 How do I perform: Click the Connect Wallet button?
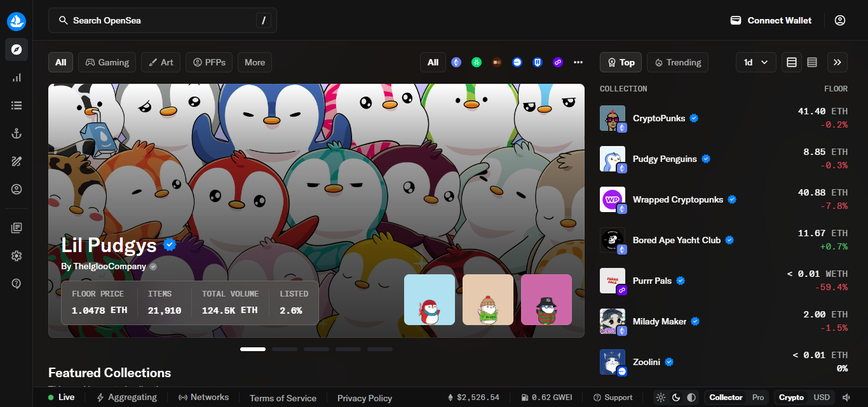click(x=771, y=20)
